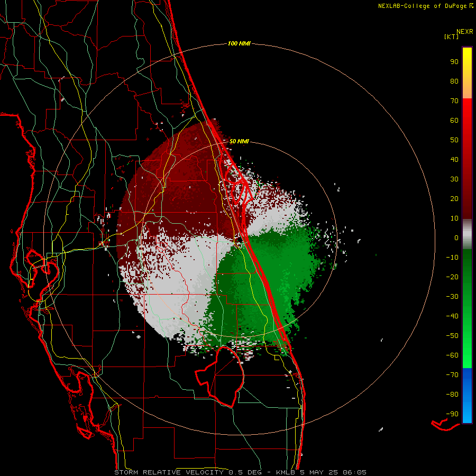Click the [KT] units label
Viewport: 476px width, 476px height.
[451, 36]
